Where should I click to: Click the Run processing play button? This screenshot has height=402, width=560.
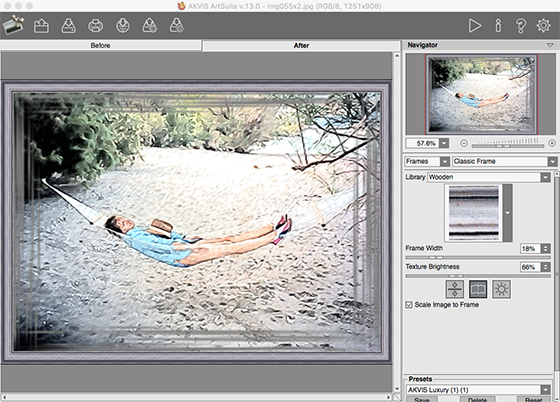click(x=475, y=26)
